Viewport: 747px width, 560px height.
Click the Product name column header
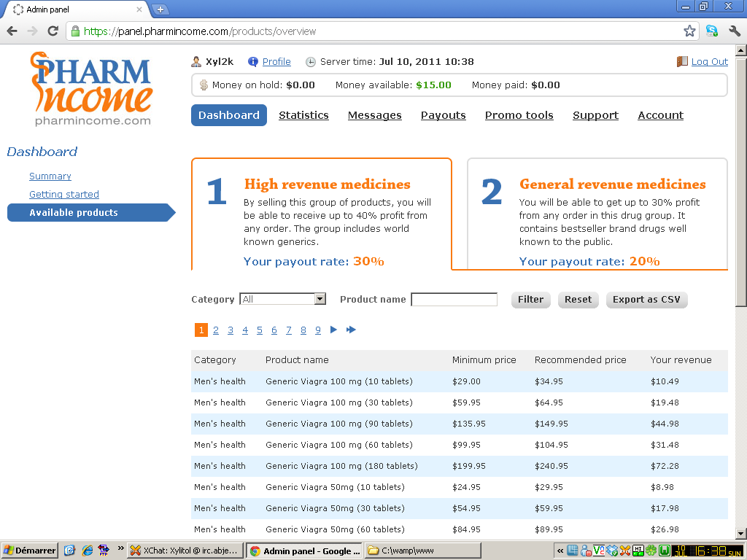(x=297, y=360)
